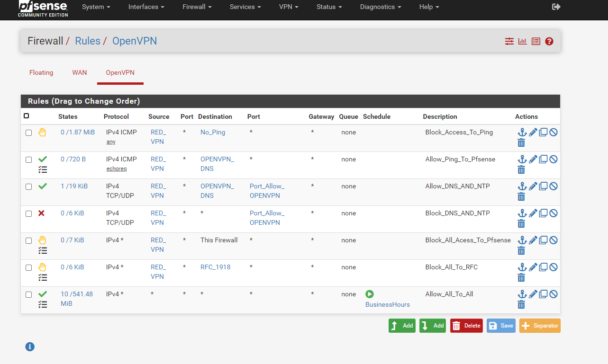The height and width of the screenshot is (364, 608).
Task: Edit the Allow_DNS_AND_NTP rule
Action: 533,186
